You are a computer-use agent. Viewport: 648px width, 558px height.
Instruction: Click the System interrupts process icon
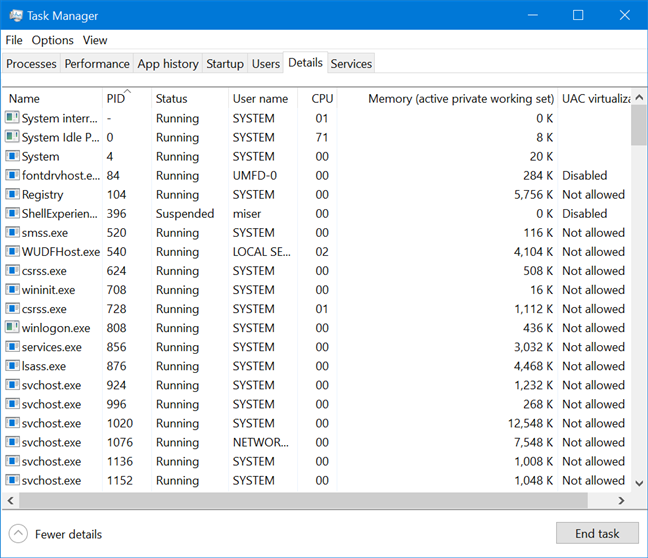click(x=12, y=118)
